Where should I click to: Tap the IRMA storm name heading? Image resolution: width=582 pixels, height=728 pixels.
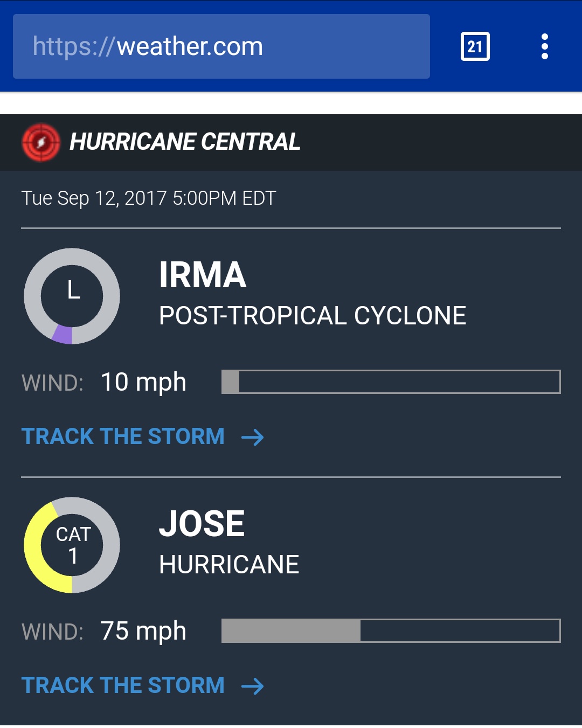click(203, 275)
